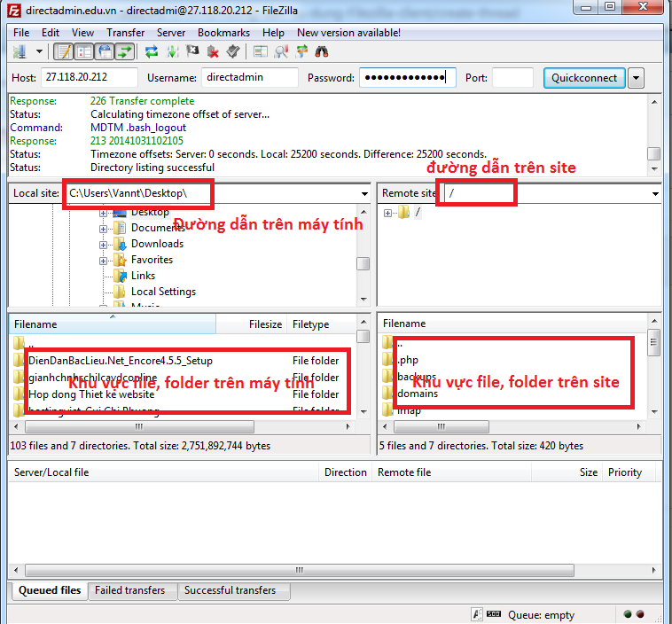Viewport: 672px width, 624px height.
Task: Expand the Favorites node in local tree
Action: (x=103, y=261)
